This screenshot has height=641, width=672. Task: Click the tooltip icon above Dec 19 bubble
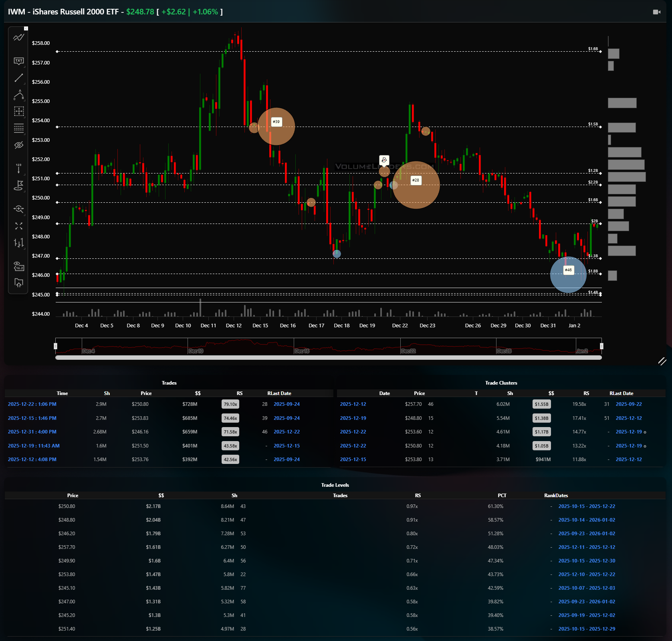tap(384, 160)
